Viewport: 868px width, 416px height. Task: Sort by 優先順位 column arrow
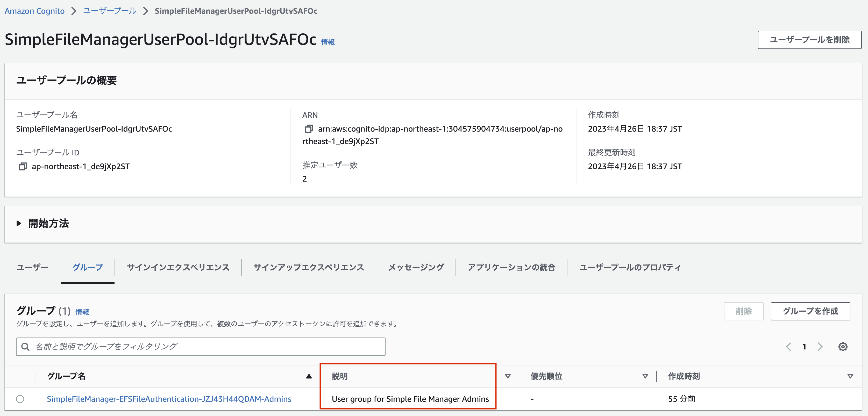[x=645, y=376]
